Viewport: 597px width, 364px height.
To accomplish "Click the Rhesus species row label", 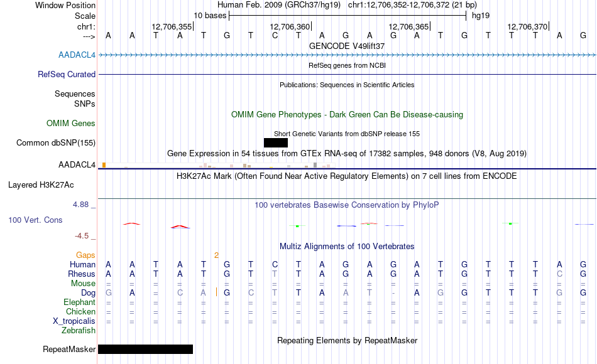I will [82, 274].
